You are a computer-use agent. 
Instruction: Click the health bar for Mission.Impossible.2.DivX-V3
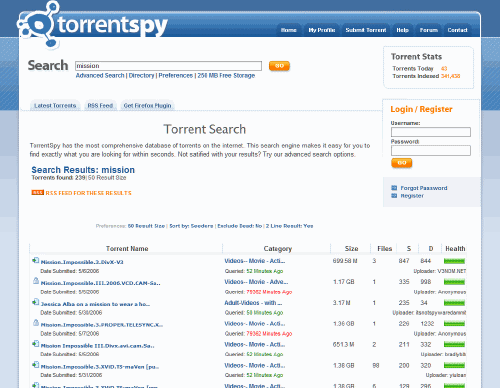[x=454, y=261]
